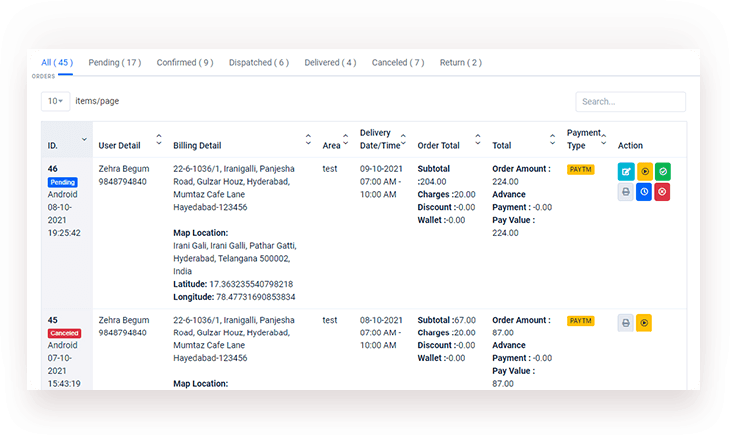
Task: Click 'Map Location:' label in order 46 row
Action: click(201, 233)
